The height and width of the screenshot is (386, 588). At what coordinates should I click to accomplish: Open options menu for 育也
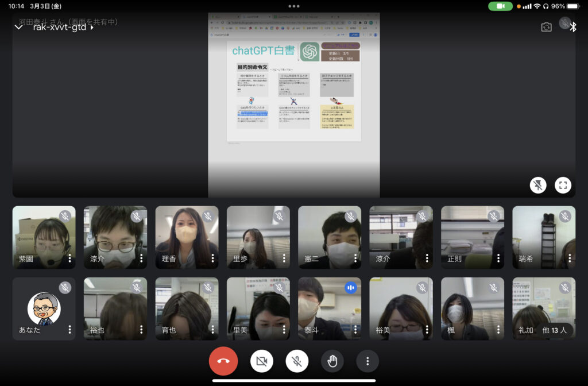[212, 329]
